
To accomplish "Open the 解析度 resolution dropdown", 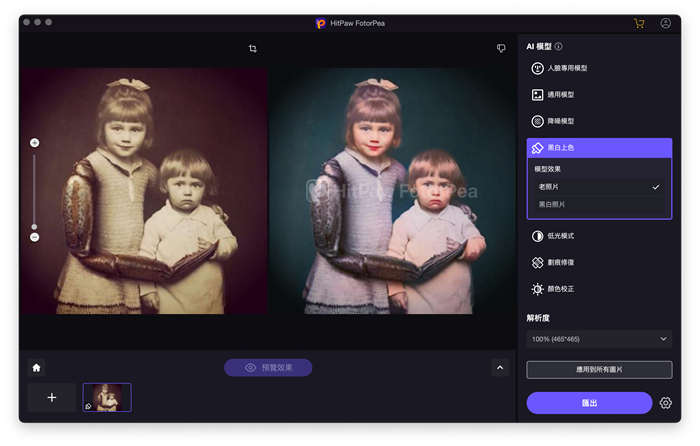I will (x=599, y=339).
